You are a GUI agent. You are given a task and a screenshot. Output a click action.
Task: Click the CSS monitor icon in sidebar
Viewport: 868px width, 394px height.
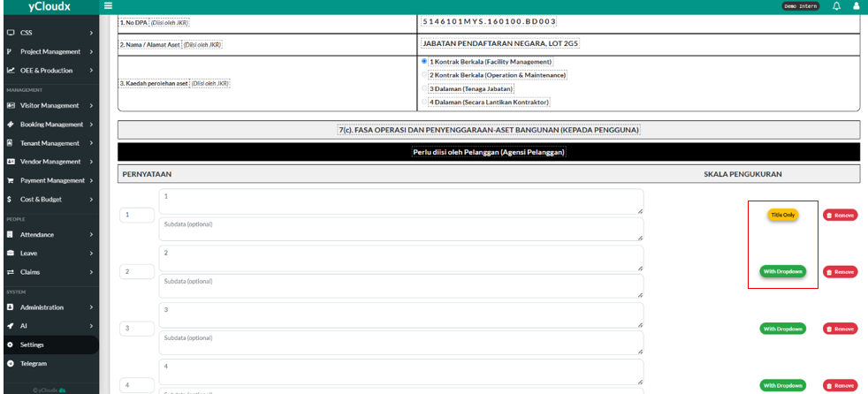point(10,33)
